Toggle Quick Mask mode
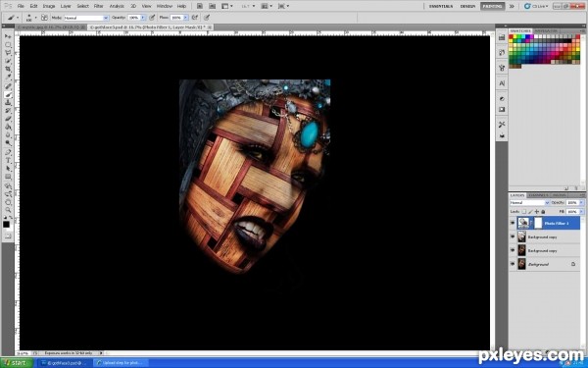This screenshot has width=588, height=368. tap(8, 237)
